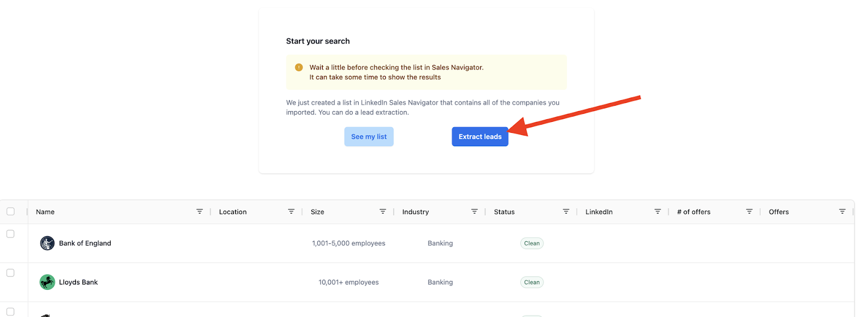Click the Extract leads button
This screenshot has width=868, height=317.
click(480, 137)
